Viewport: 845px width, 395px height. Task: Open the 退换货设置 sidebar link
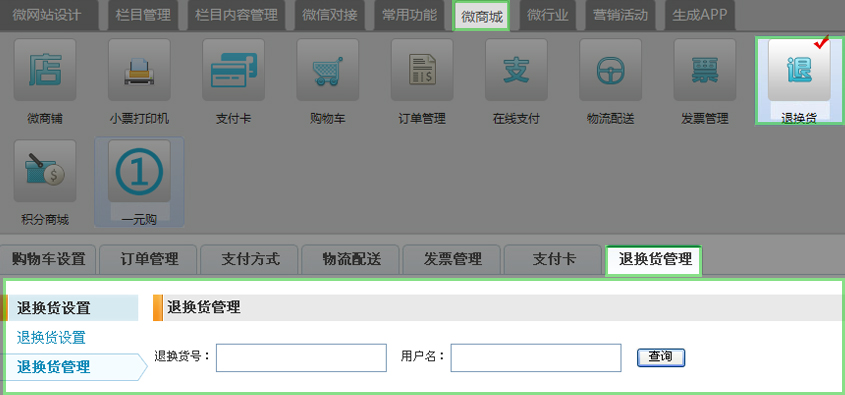tap(51, 338)
